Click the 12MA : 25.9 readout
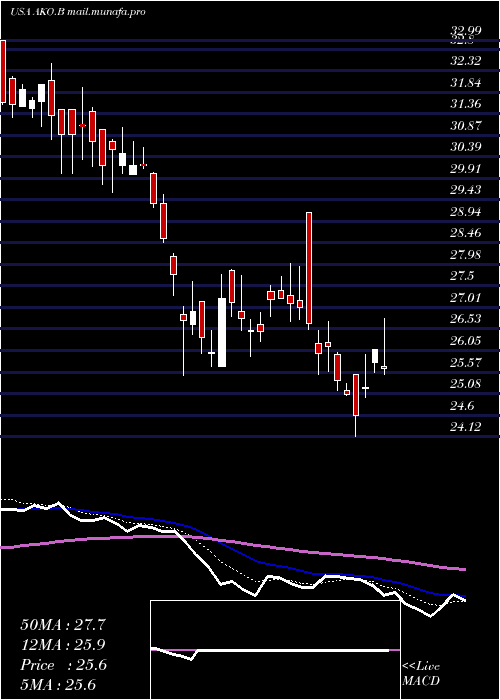The image size is (500, 700). point(63,645)
